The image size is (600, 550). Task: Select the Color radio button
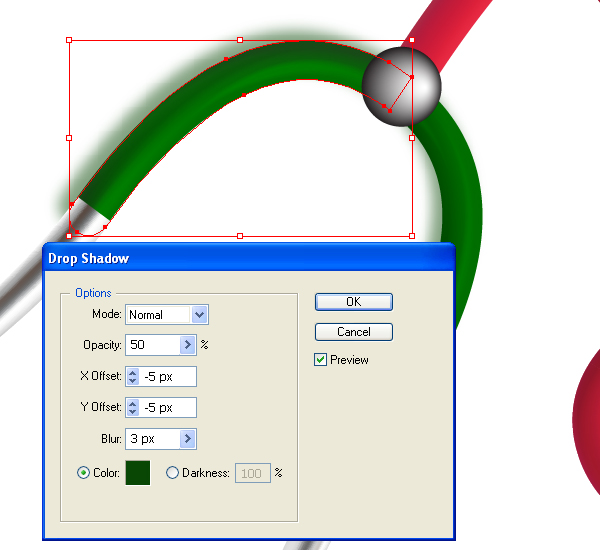pyautogui.click(x=83, y=473)
